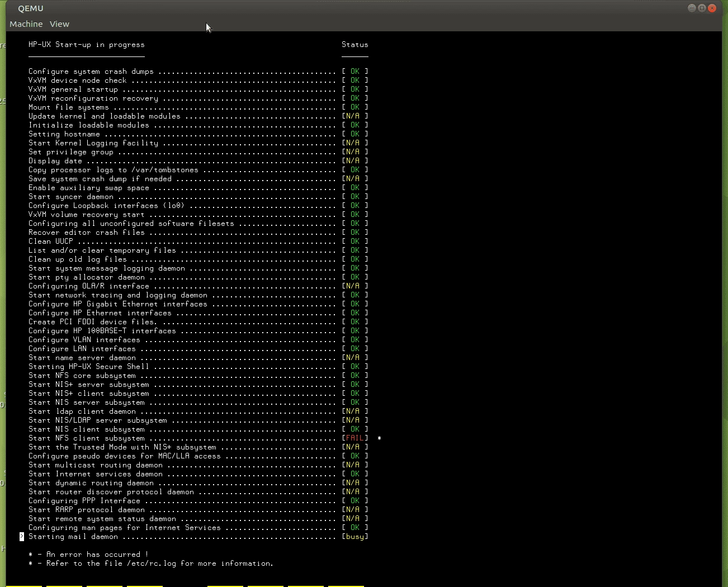
Task: Maximize the QEMU window
Action: click(702, 8)
